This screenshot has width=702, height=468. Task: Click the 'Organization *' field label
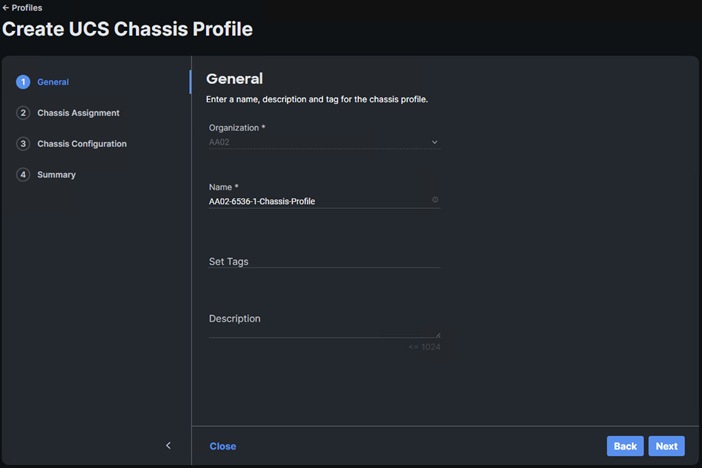click(237, 128)
